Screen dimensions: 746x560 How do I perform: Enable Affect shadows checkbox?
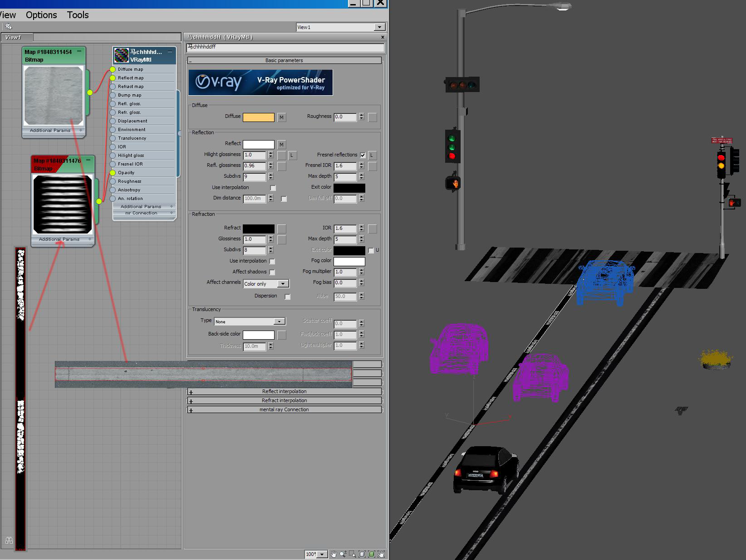coord(272,272)
